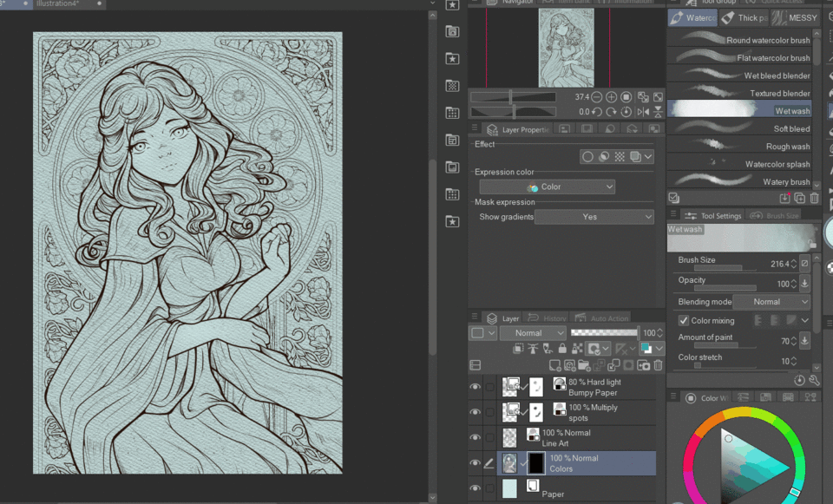Click the Lock Layer icon
This screenshot has height=504, width=833.
click(562, 349)
